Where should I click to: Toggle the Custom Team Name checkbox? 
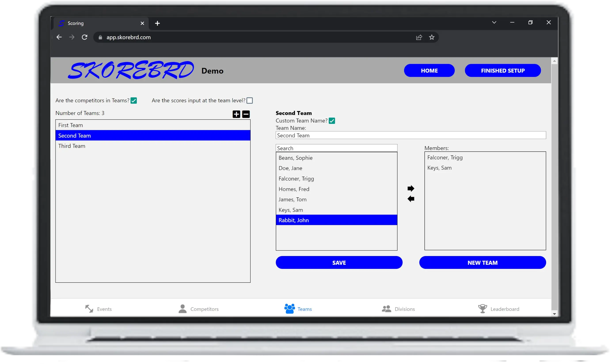click(x=332, y=121)
